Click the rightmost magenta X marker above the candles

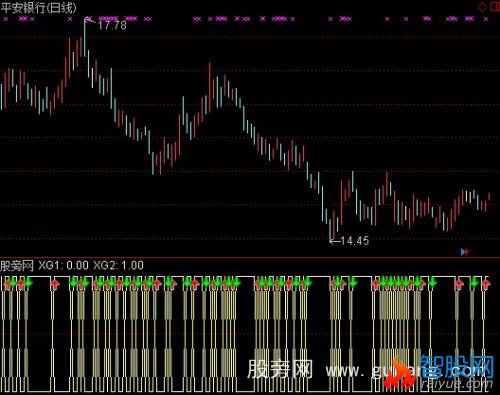click(x=486, y=19)
